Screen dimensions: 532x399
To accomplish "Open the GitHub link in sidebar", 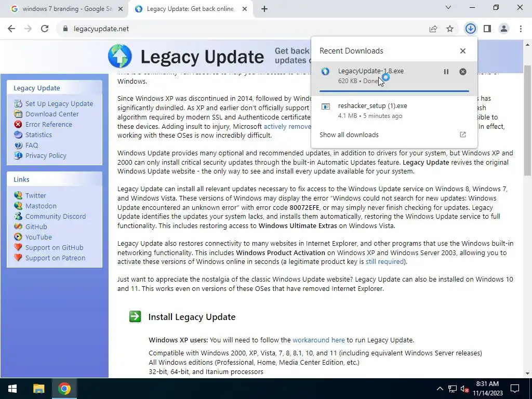I will [x=36, y=227].
